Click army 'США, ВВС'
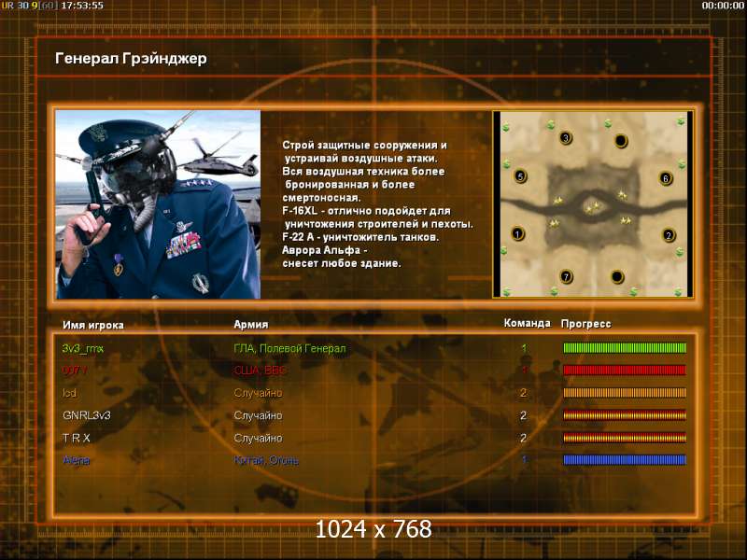Viewport: 747px width, 560px height. click(x=260, y=371)
